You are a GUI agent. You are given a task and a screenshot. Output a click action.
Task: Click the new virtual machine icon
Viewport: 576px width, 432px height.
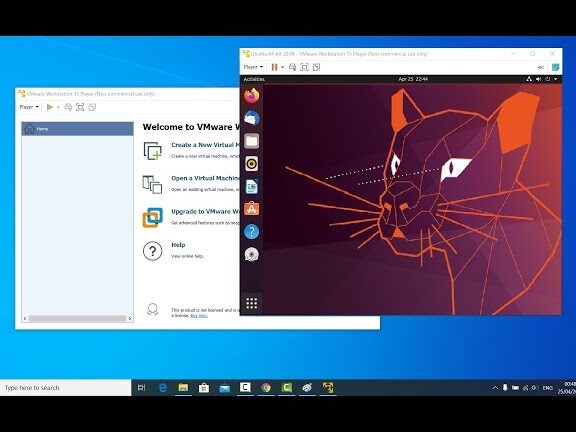click(152, 151)
